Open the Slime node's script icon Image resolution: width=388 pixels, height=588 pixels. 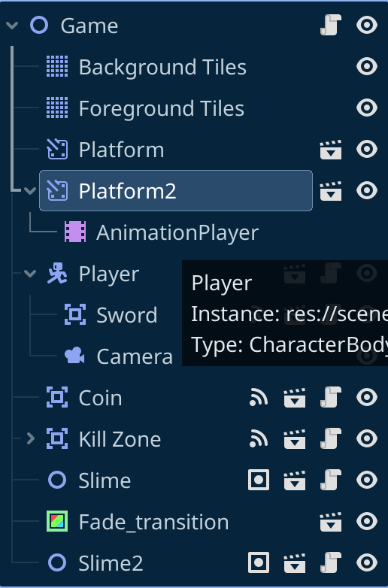pyautogui.click(x=331, y=480)
